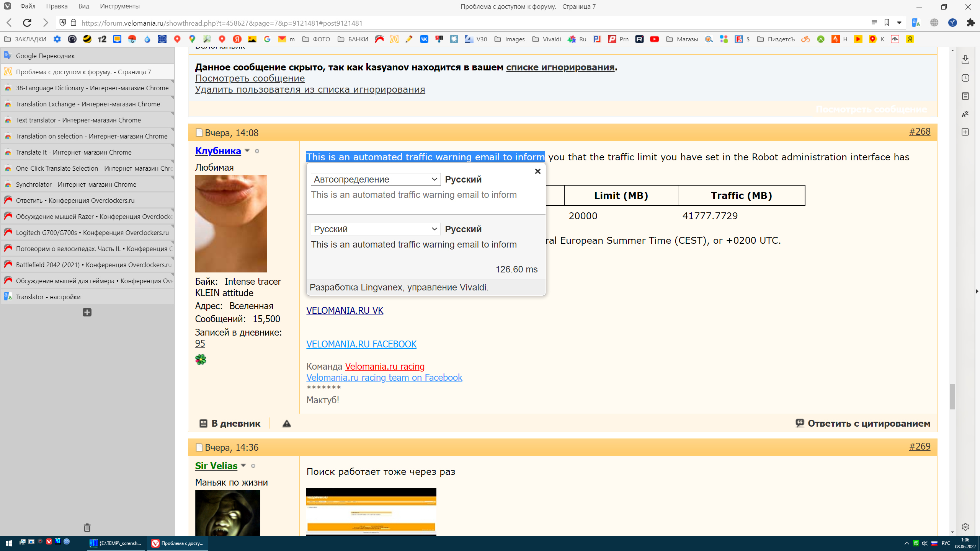
Task: Open the Translate side panel icon
Action: [965, 114]
